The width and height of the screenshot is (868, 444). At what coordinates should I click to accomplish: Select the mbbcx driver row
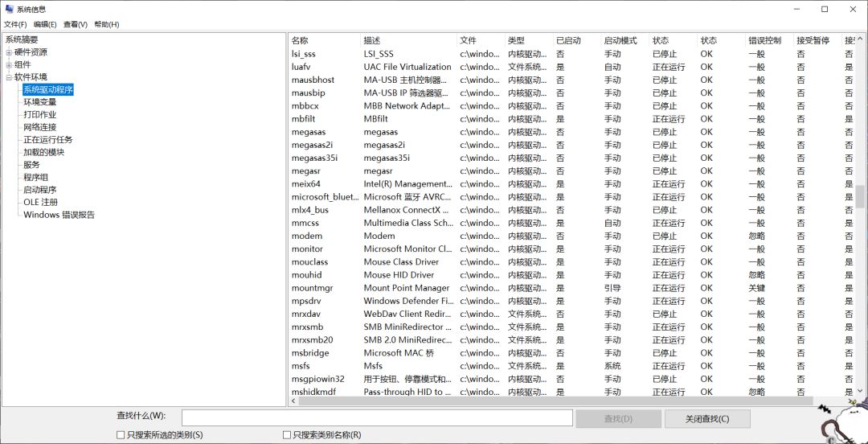point(572,106)
